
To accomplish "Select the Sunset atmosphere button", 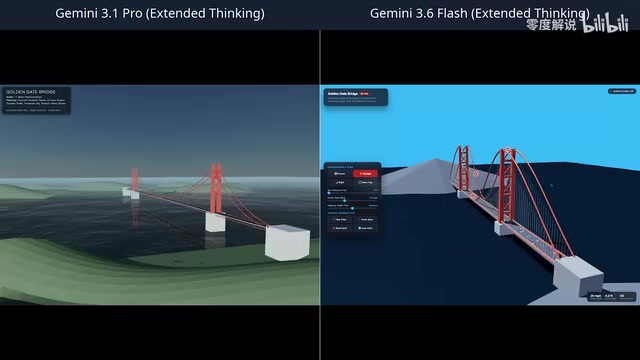I will 340,173.
